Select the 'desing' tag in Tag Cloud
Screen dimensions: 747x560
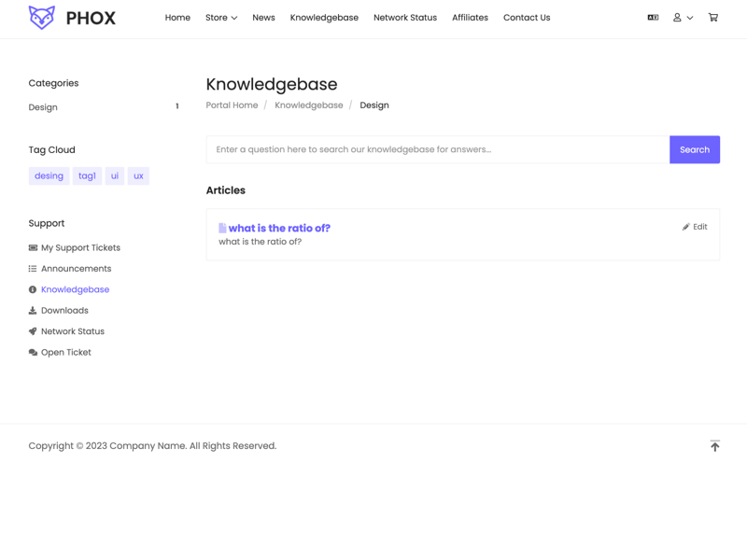49,175
